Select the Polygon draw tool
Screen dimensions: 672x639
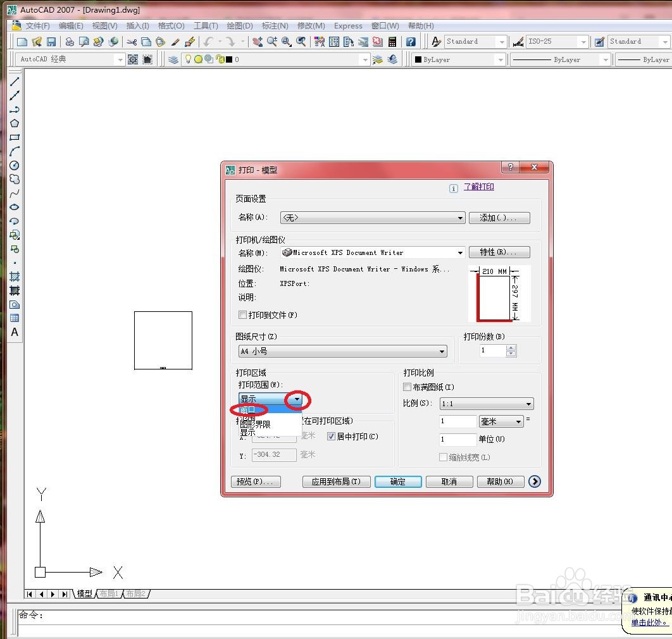14,123
